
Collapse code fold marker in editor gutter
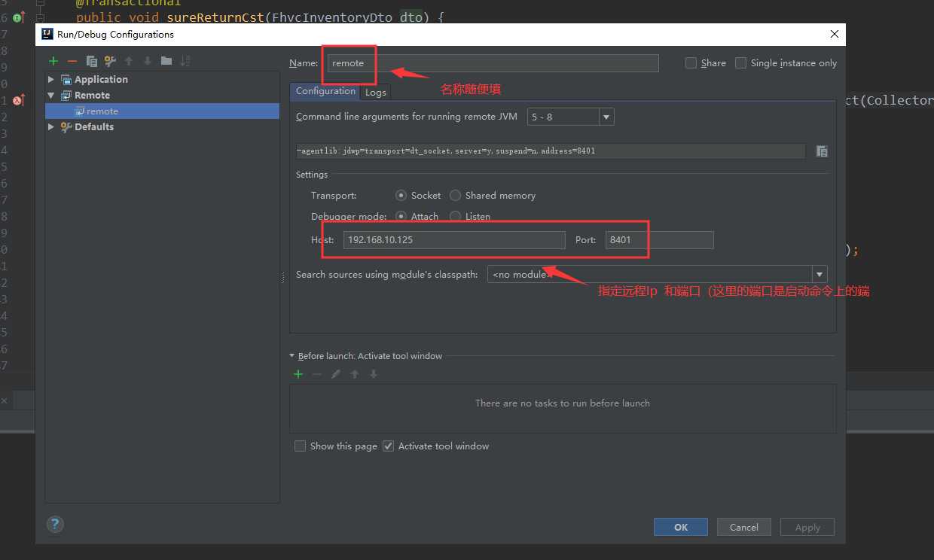pyautogui.click(x=40, y=17)
